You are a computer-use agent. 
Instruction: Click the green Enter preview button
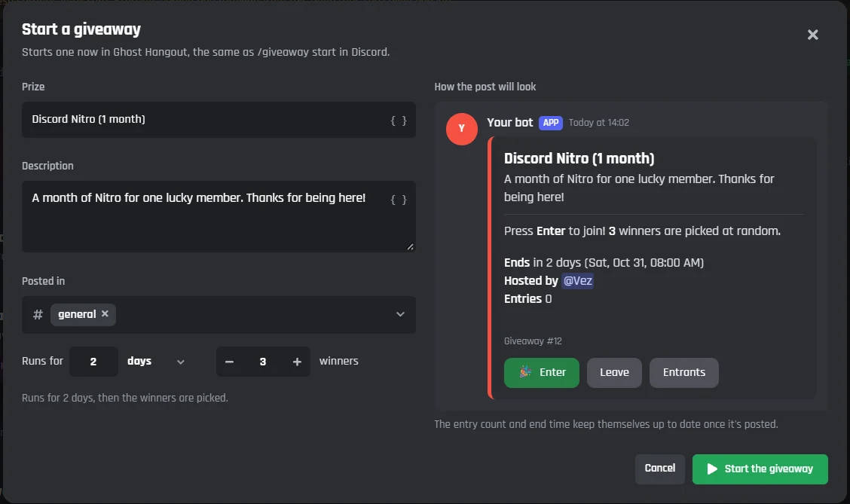(x=542, y=373)
